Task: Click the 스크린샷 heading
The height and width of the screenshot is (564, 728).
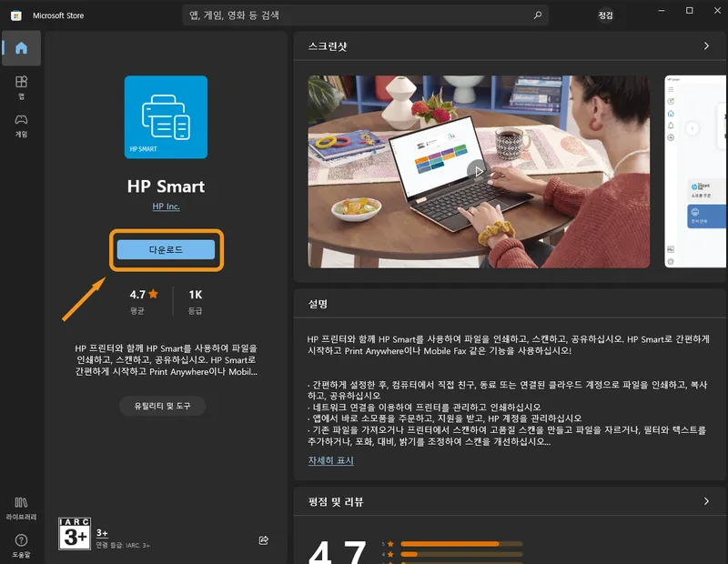Action: [328, 46]
